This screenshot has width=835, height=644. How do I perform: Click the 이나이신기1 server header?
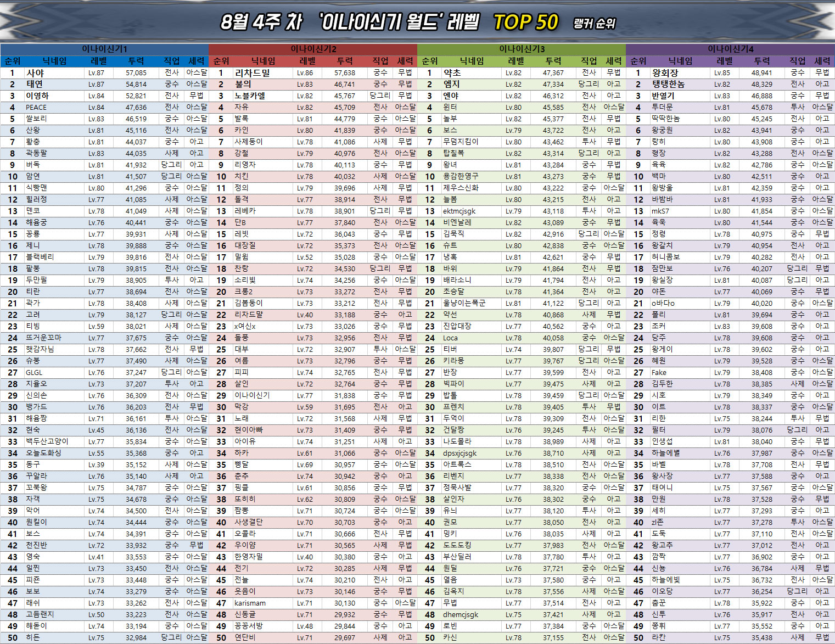pos(104,49)
